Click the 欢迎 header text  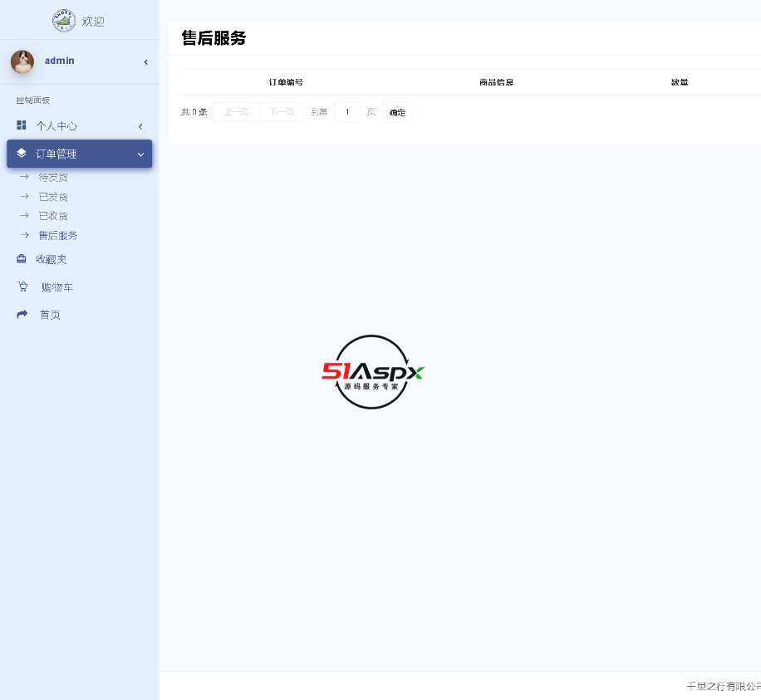pos(93,22)
